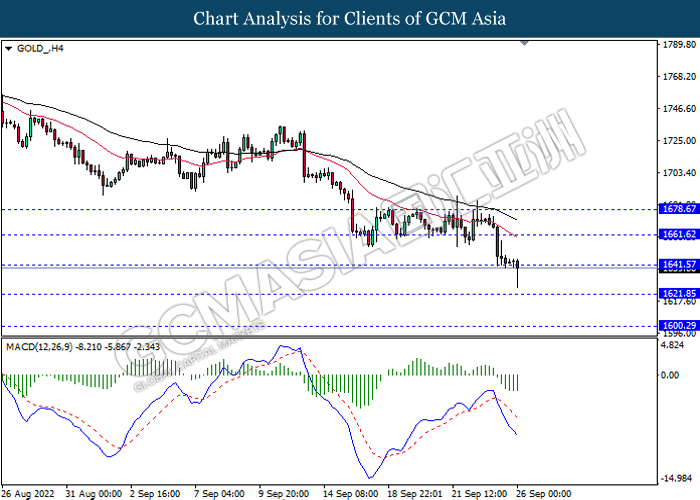Select the 1600.29 price level label

(679, 325)
